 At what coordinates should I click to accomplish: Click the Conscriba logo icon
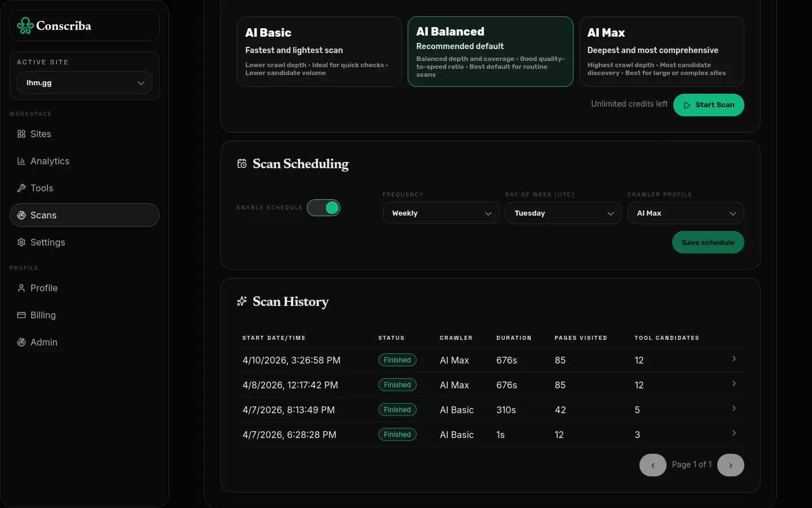25,25
